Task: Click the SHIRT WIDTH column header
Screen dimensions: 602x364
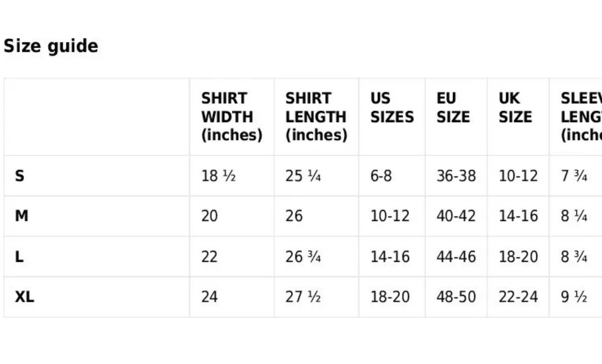Action: click(x=231, y=117)
